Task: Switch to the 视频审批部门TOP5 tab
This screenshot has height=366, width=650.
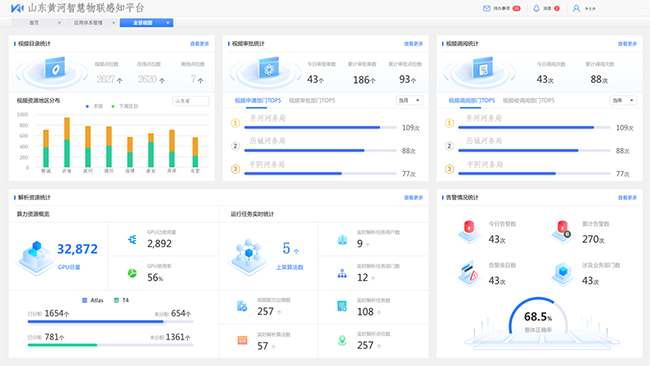Action: 312,100
